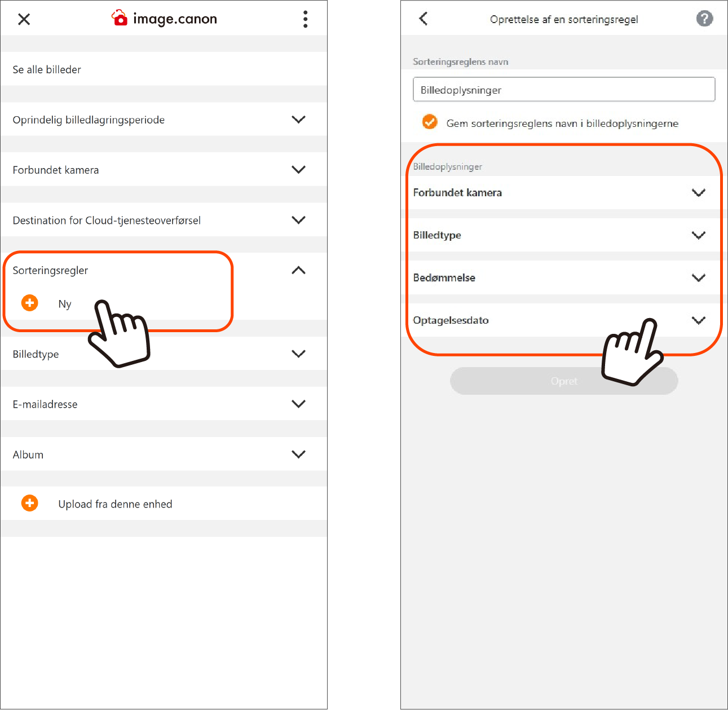Open the three-dot overflow menu
Viewport: 728px width, 710px height.
click(x=305, y=19)
